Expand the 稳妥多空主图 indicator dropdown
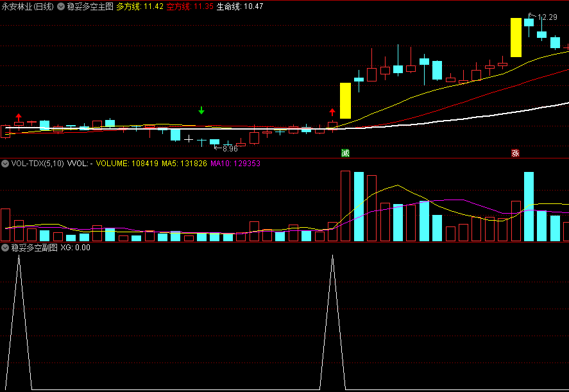Viewport: 569px width, 392px height. 61,6
